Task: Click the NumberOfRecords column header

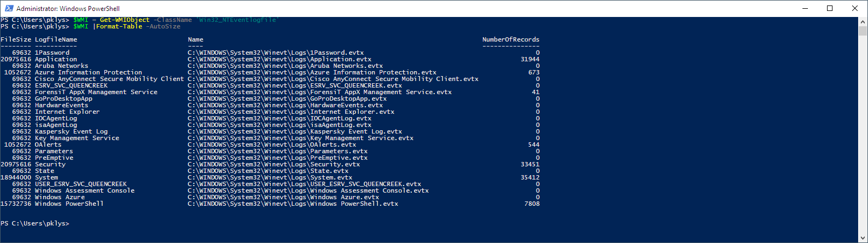Action: point(510,39)
